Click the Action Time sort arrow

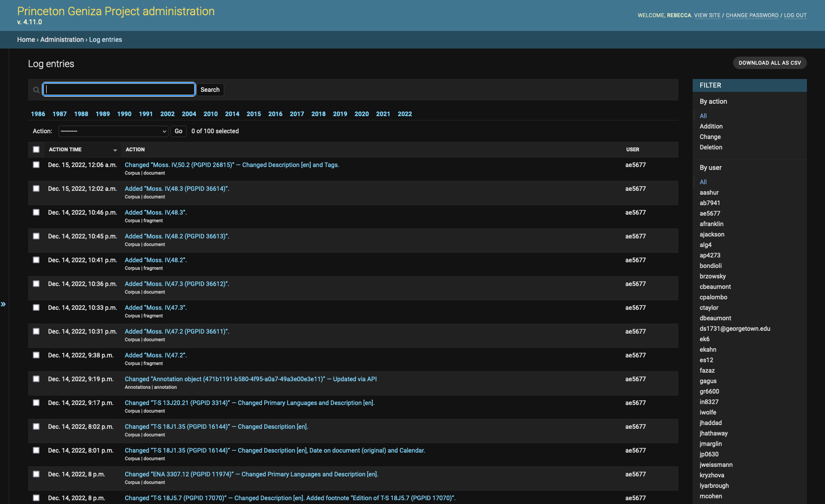click(x=115, y=150)
